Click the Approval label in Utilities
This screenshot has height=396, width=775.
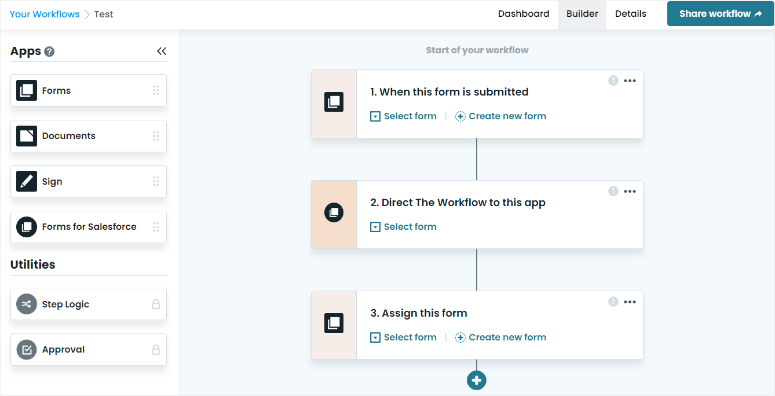[x=63, y=350]
